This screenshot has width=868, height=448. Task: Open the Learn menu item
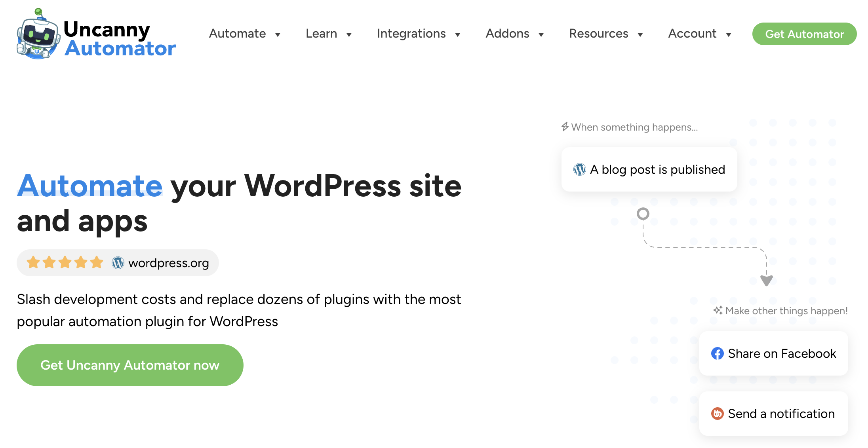[321, 34]
